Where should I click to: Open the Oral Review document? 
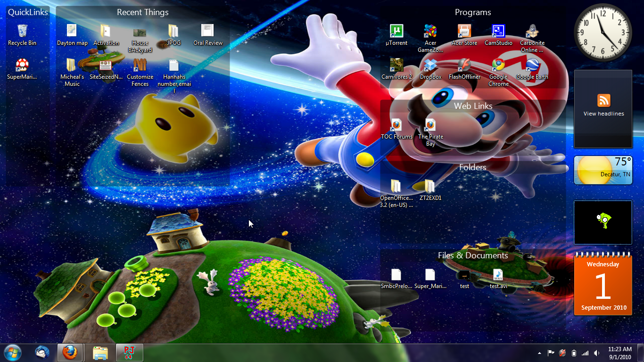[x=208, y=32]
